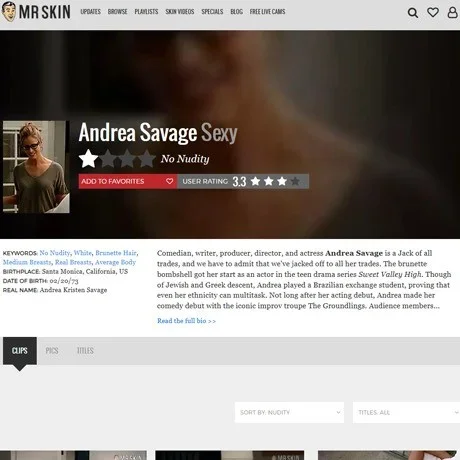Image resolution: width=460 pixels, height=460 pixels.
Task: Click the 3.3 user rating stars
Action: [275, 181]
